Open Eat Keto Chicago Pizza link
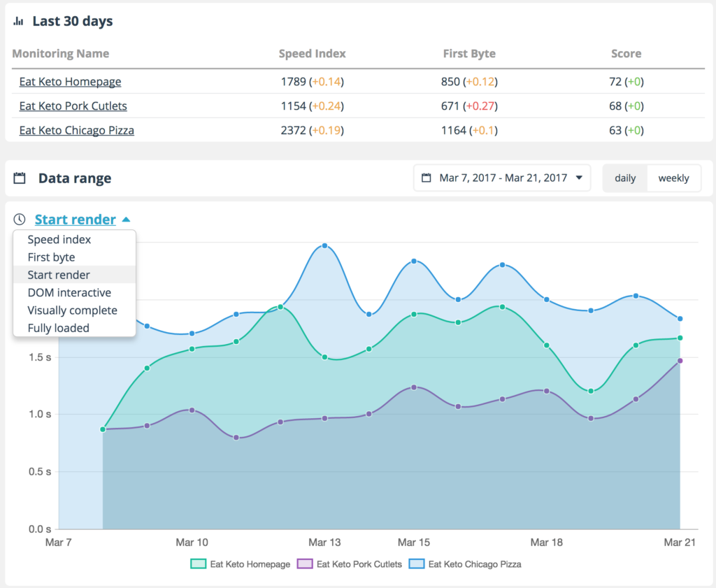Image resolution: width=716 pixels, height=588 pixels. point(76,130)
